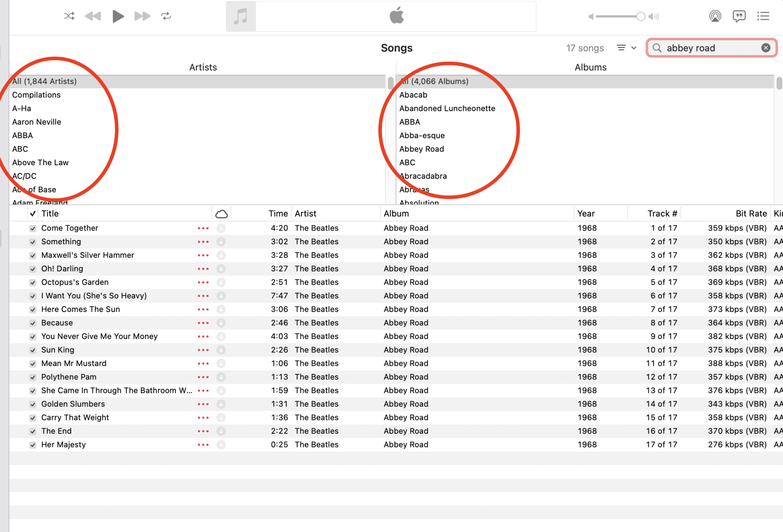The image size is (783, 532).
Task: Uncheck the Here Comes The Sun checkbox
Action: click(x=33, y=310)
